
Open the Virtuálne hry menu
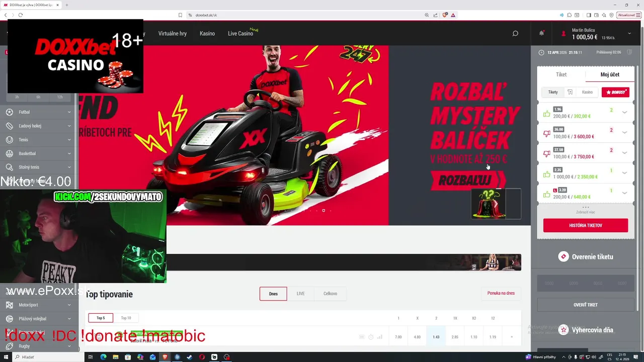(173, 34)
